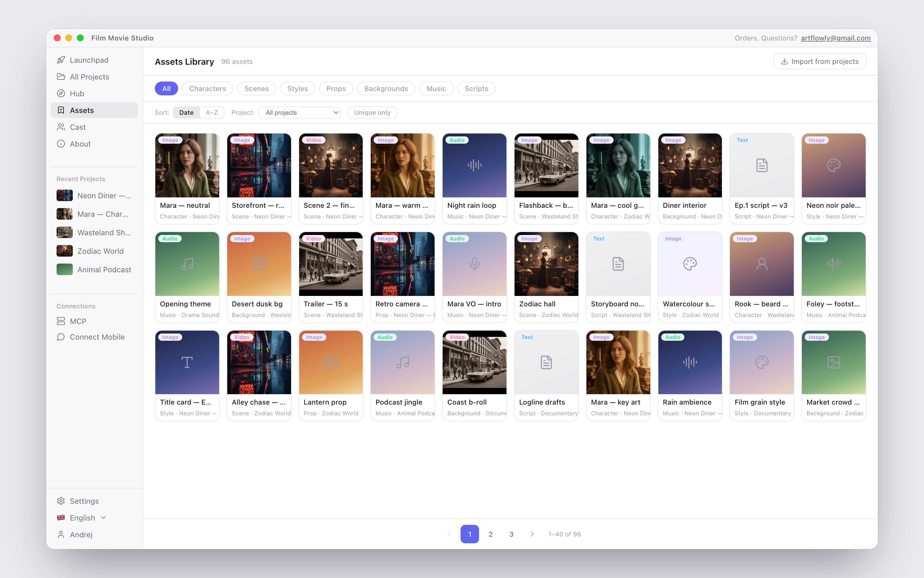
Task: Click the music note icon on Opening theme
Action: [187, 264]
